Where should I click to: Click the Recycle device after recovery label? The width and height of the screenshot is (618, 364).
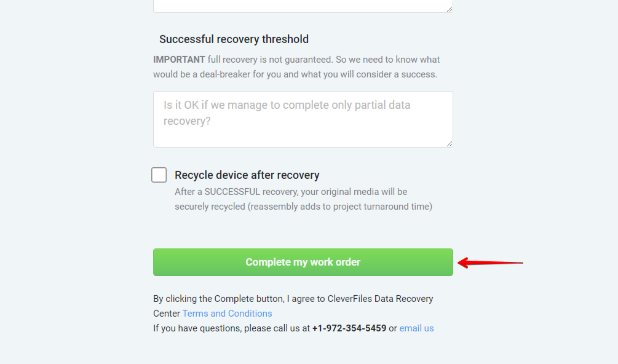[x=247, y=175]
